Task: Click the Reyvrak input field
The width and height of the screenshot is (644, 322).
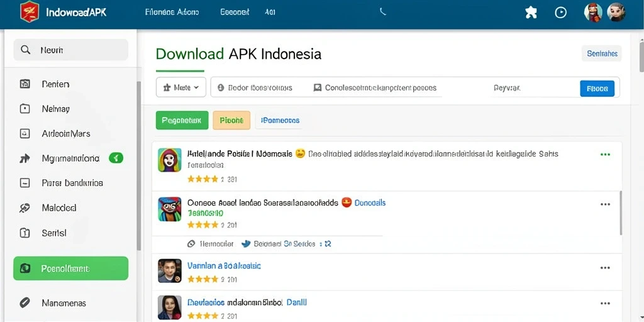Action: (534, 88)
